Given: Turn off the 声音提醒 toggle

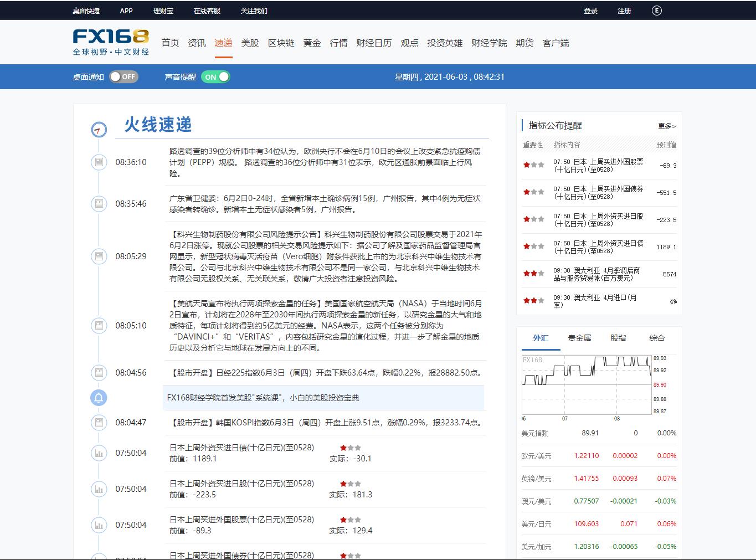Looking at the screenshot, I should [215, 77].
